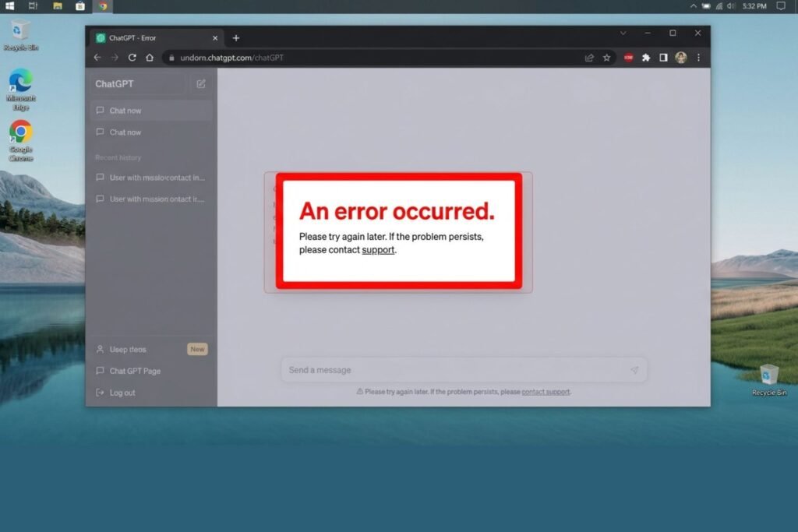Open the notification center icon
Viewport: 798px width, 532px height.
tap(781, 6)
